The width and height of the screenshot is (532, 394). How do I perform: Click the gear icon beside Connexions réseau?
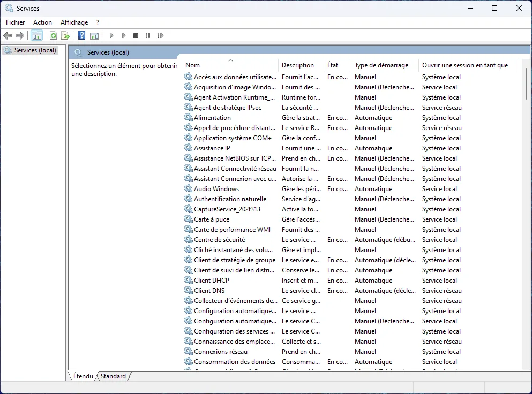point(188,351)
